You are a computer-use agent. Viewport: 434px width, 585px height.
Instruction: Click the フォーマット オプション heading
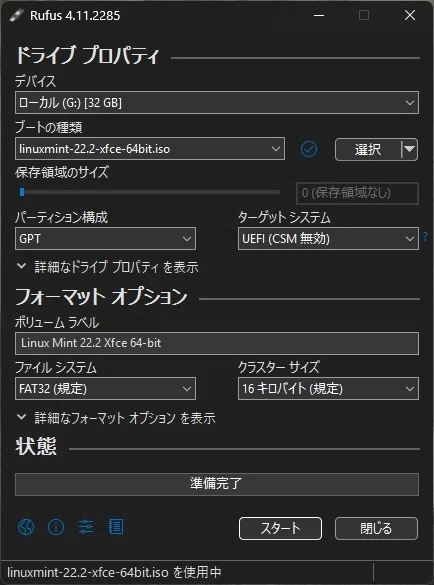(101, 297)
